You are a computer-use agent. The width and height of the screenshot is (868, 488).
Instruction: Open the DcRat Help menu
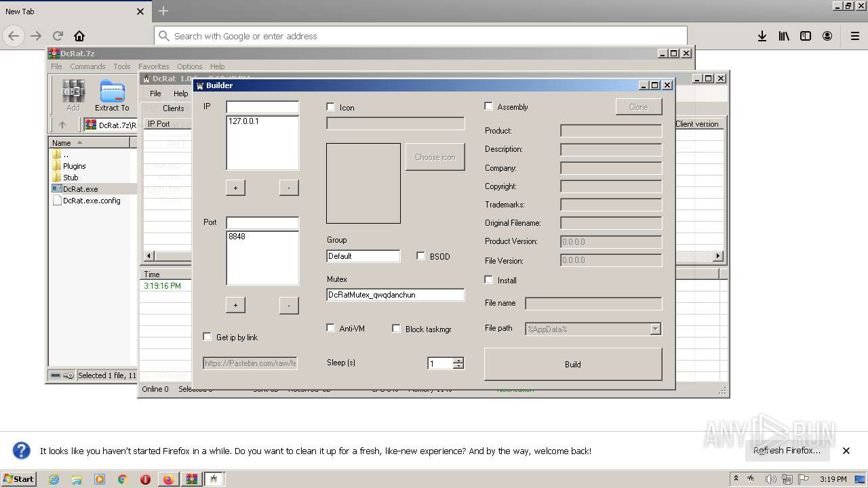(180, 94)
